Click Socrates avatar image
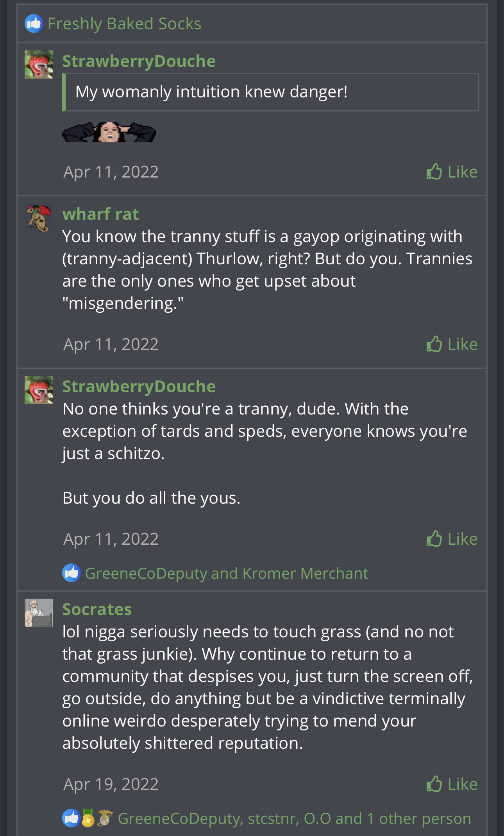This screenshot has width=504, height=836. pyautogui.click(x=39, y=613)
